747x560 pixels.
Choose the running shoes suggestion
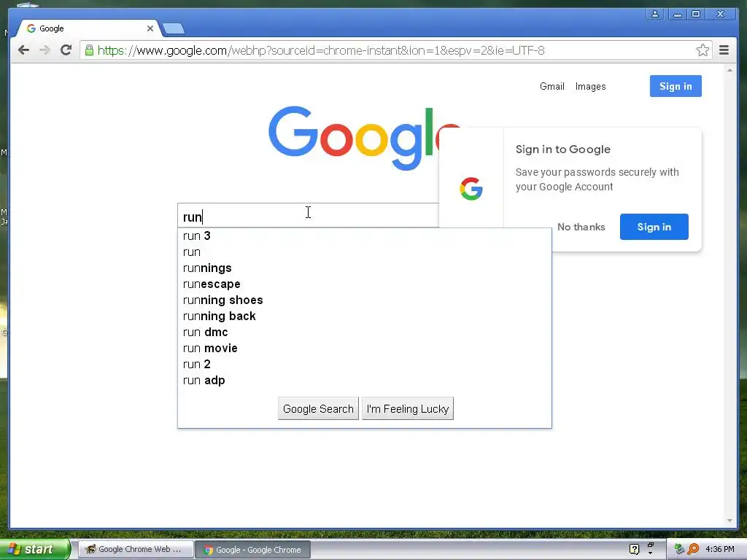click(365, 300)
